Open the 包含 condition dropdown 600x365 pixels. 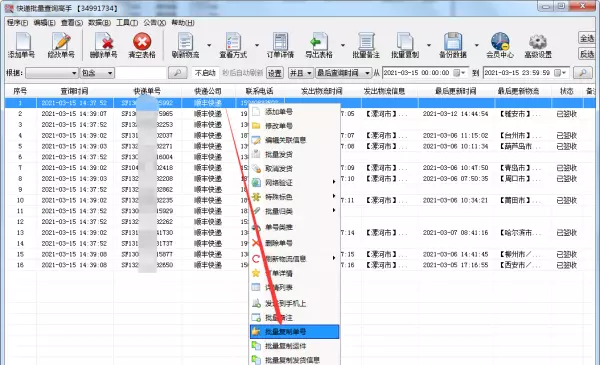pos(97,73)
